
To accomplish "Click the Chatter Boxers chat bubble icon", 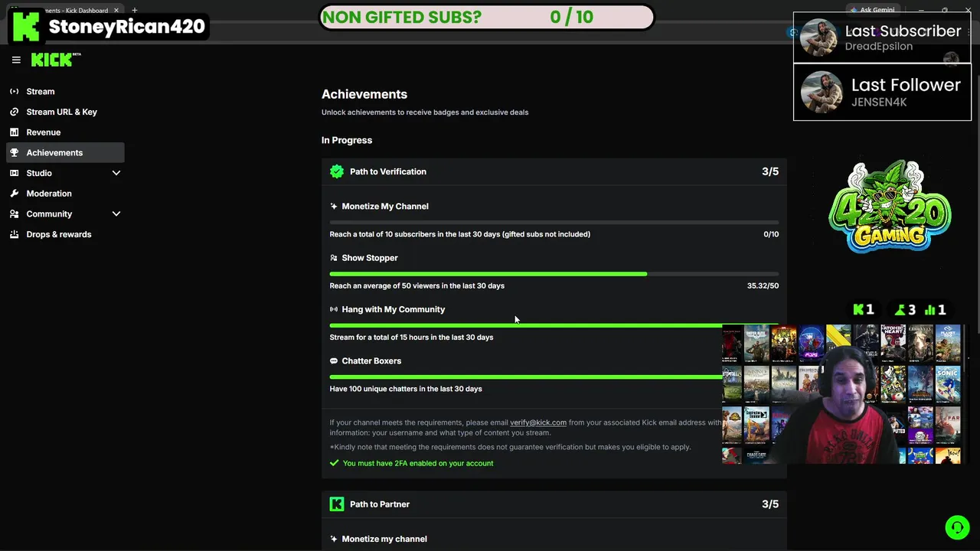I will pyautogui.click(x=334, y=360).
